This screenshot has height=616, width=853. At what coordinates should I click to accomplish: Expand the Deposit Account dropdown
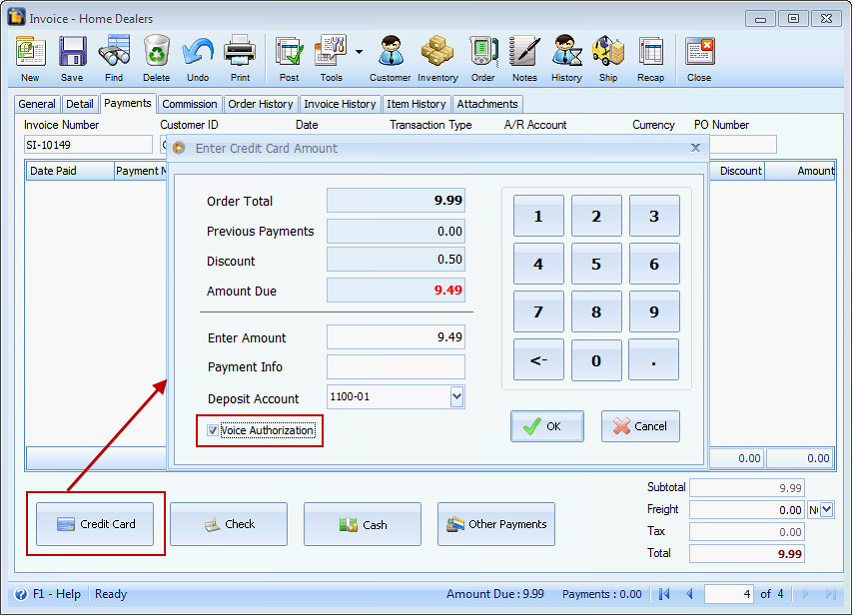click(x=457, y=397)
